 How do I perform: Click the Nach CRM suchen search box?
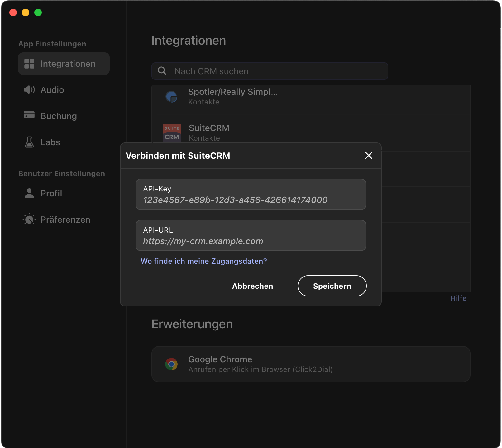coord(270,71)
